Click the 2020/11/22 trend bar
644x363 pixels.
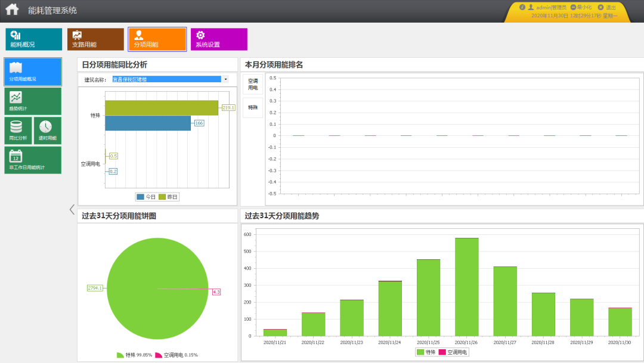tap(314, 324)
